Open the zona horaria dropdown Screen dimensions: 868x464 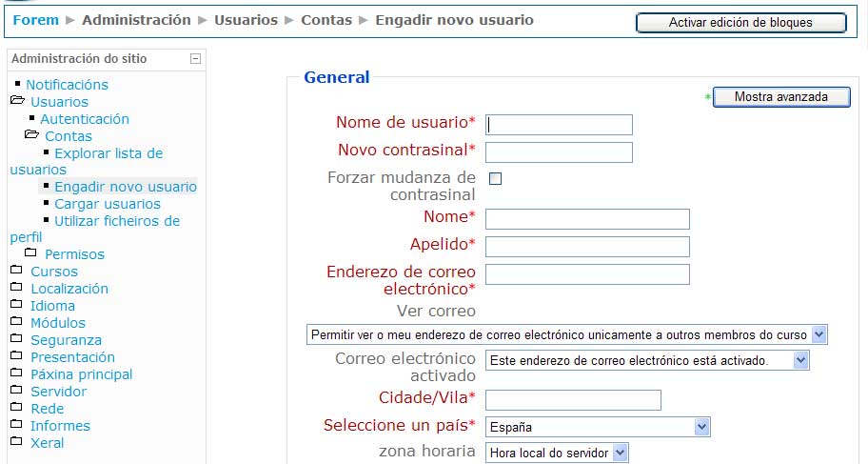tap(557, 453)
